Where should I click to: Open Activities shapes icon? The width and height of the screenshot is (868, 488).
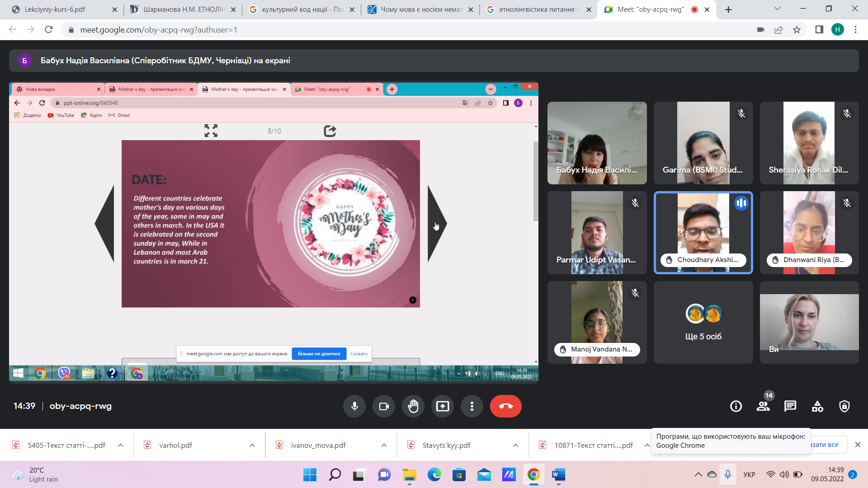tap(817, 406)
